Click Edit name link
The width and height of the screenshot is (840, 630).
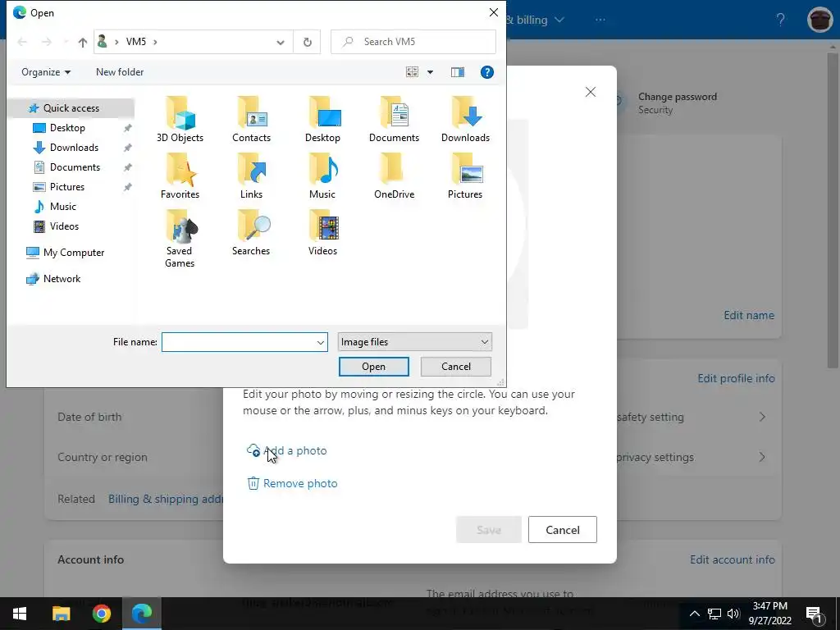tap(748, 315)
